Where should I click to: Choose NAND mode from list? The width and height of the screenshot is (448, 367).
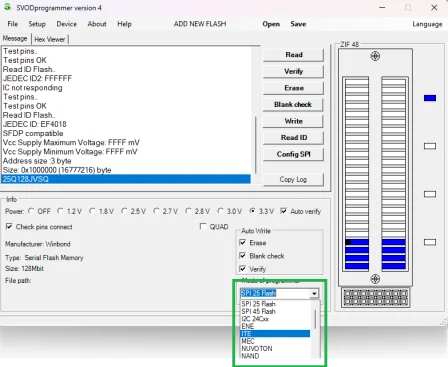(275, 356)
